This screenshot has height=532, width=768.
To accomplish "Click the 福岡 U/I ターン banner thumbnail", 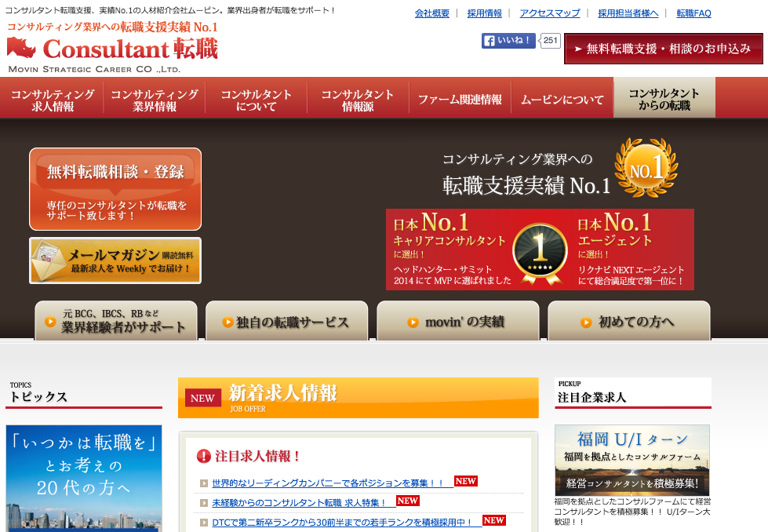I will coord(632,460).
